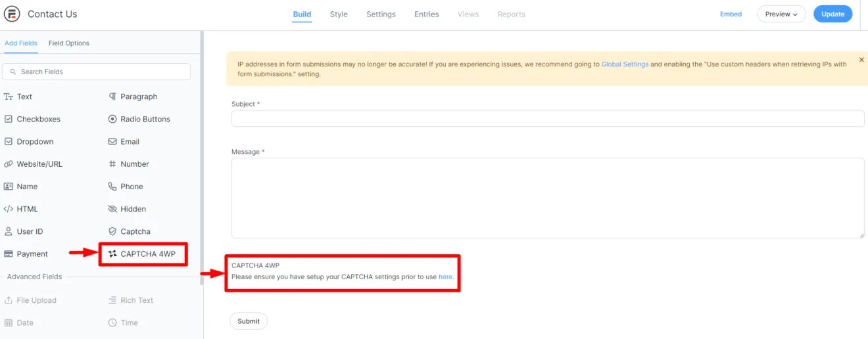Click the search magnifier icon
868x339 pixels.
[x=12, y=72]
